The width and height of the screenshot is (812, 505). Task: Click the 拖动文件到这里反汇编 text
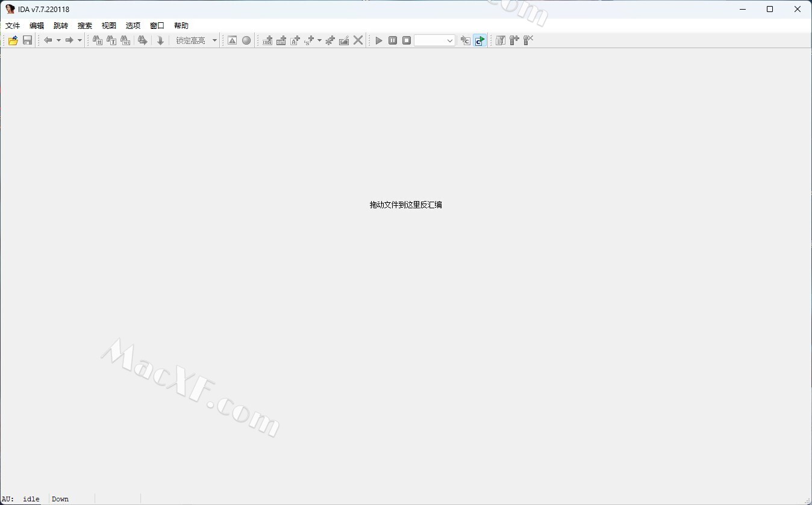coord(406,205)
